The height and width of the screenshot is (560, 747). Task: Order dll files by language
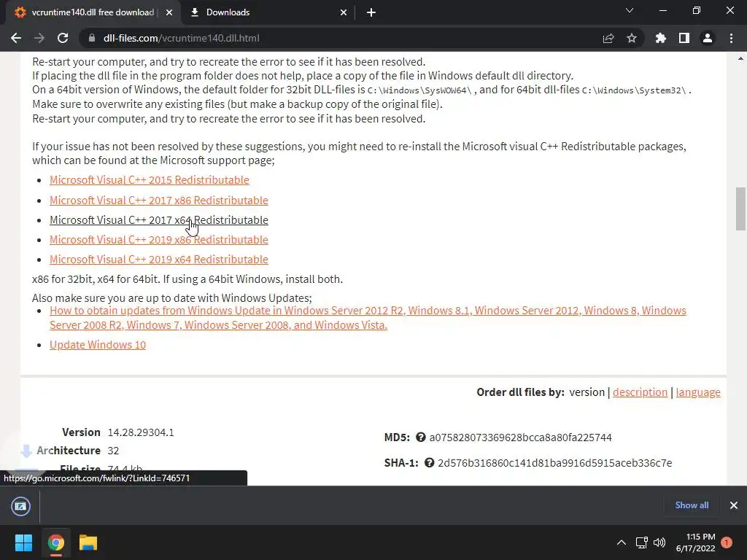[698, 392]
